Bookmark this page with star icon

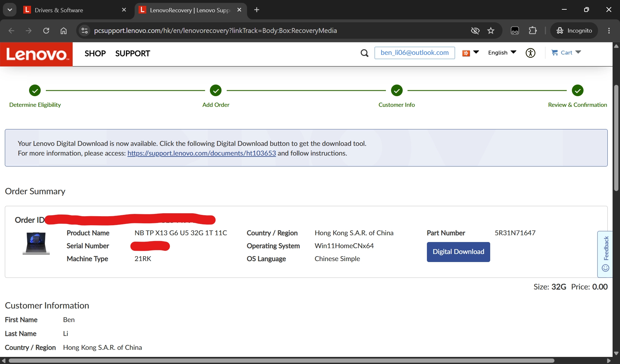[x=491, y=31]
